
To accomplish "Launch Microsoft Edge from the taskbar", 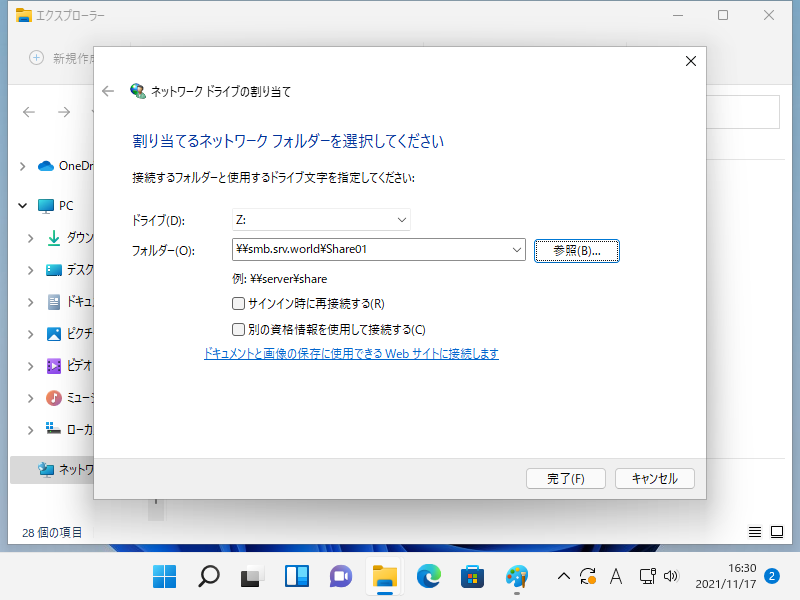I will [x=429, y=576].
